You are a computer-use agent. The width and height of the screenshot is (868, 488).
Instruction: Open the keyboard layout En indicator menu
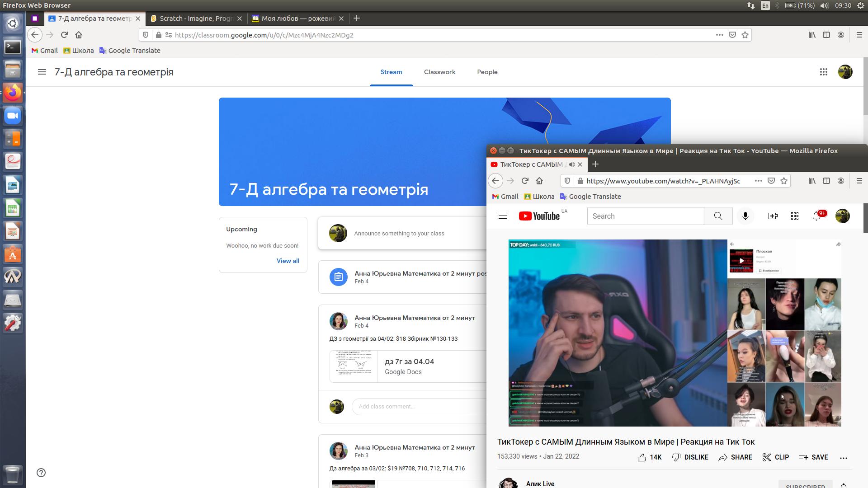pyautogui.click(x=765, y=5)
